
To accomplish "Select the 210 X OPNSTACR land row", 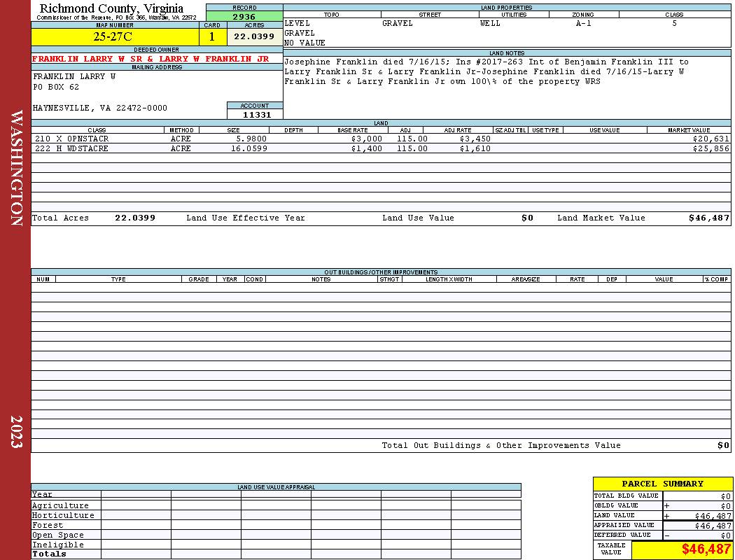I will pyautogui.click(x=381, y=139).
